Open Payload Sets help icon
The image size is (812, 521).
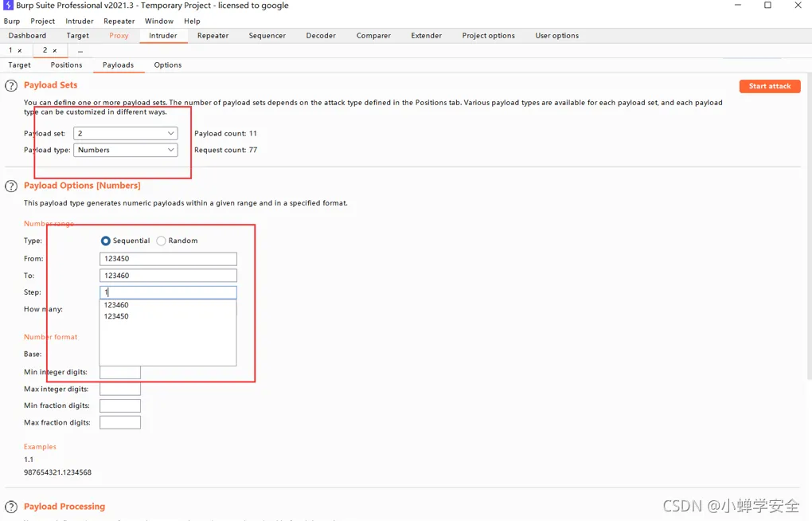(x=11, y=85)
